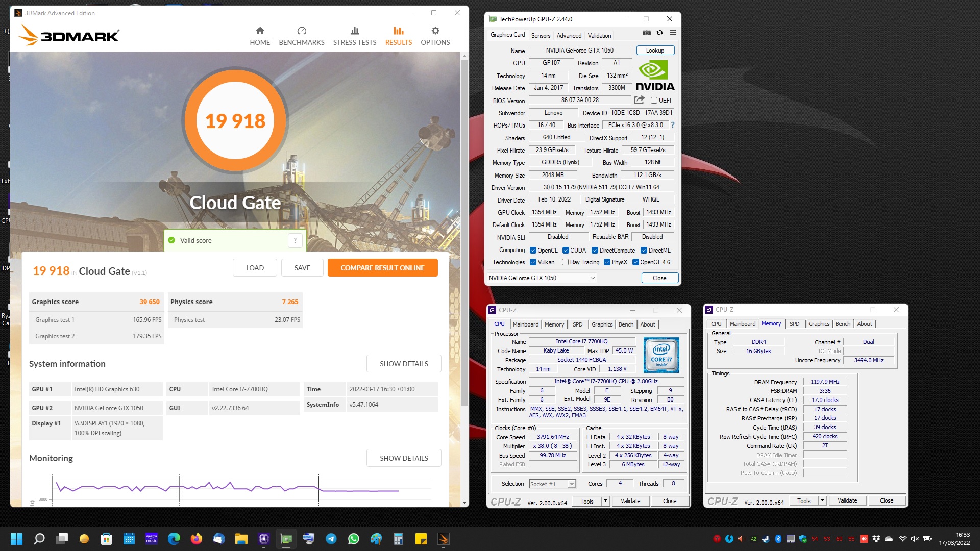Screen dimensions: 980x551
Task: Toggle OpenCL checkbox
Action: point(533,251)
